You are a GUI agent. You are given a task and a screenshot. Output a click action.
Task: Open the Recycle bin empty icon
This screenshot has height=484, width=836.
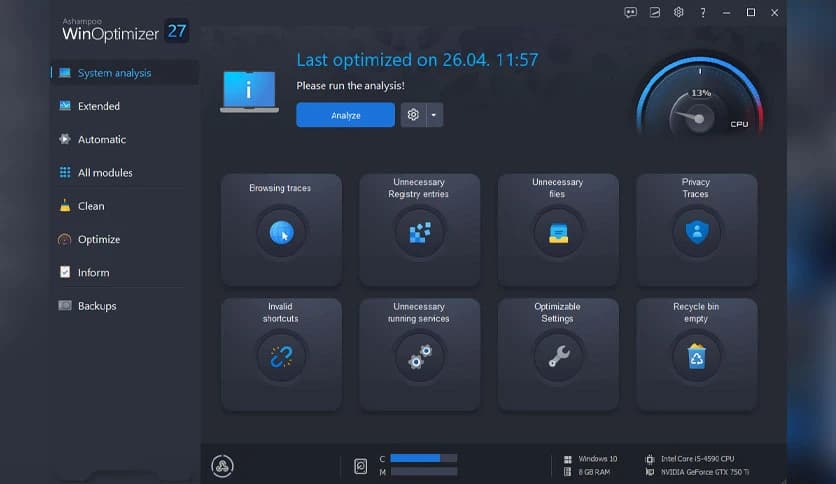(x=697, y=357)
